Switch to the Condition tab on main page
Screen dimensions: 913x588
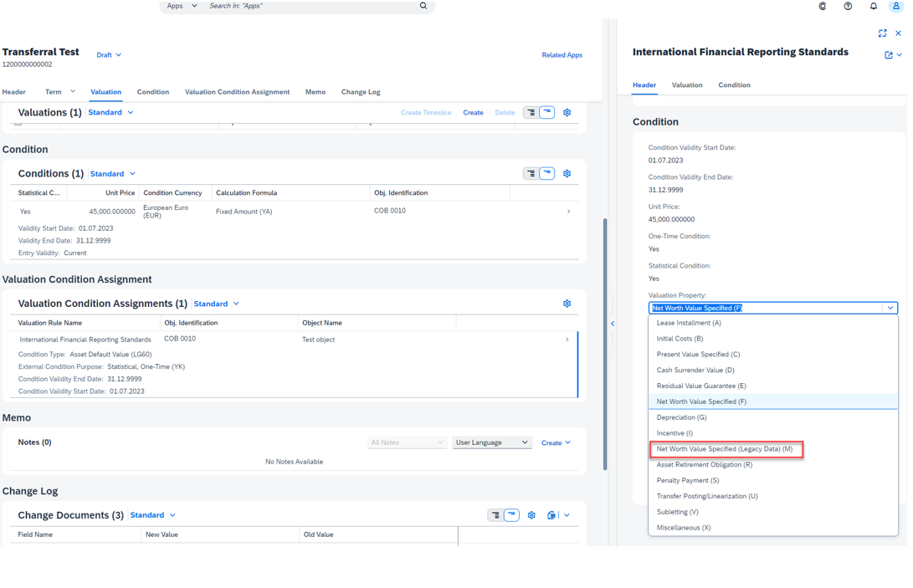153,92
